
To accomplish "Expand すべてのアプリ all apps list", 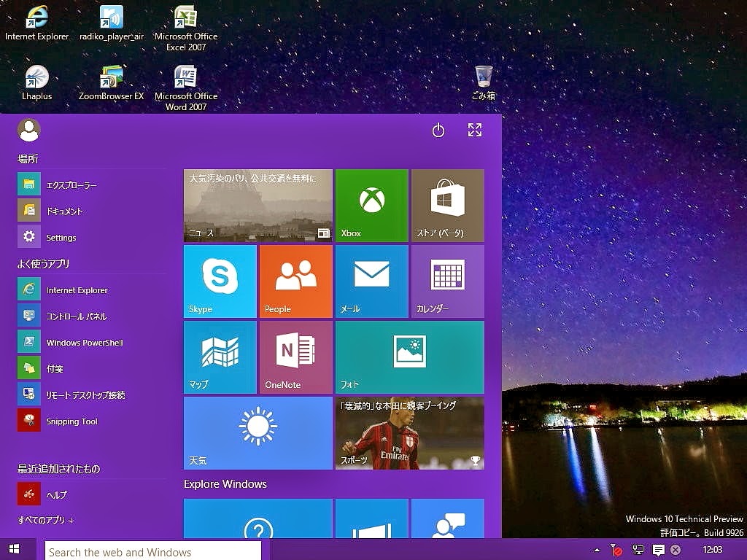I will [46, 520].
